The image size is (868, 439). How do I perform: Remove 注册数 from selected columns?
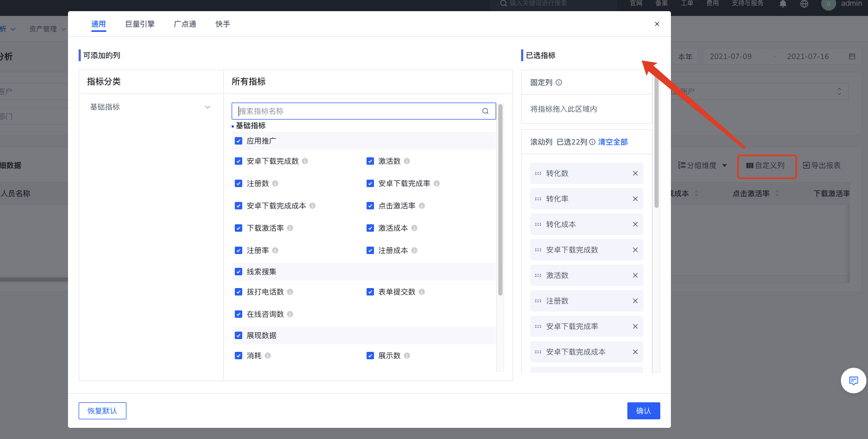click(x=635, y=301)
